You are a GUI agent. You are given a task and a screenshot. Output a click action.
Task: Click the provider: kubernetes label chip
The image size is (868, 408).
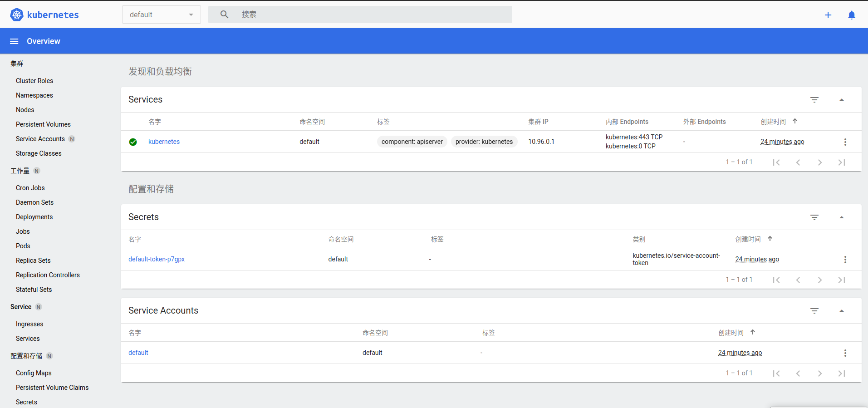click(x=484, y=142)
